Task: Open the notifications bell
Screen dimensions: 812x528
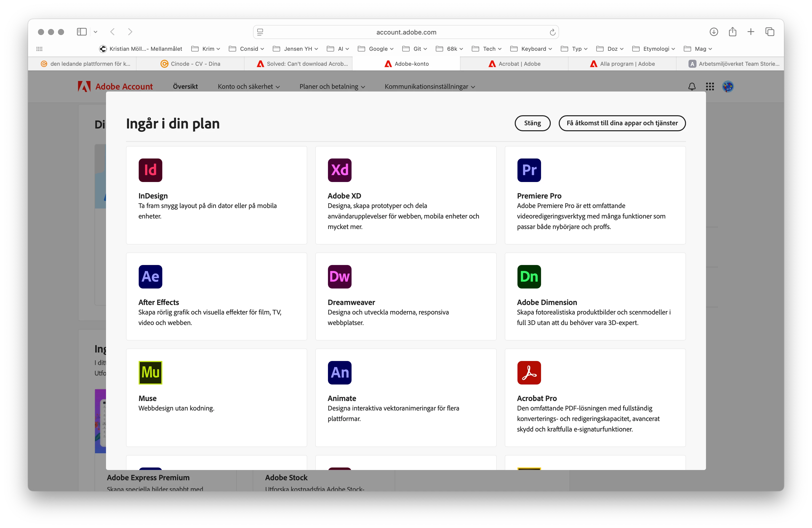Action: 691,87
